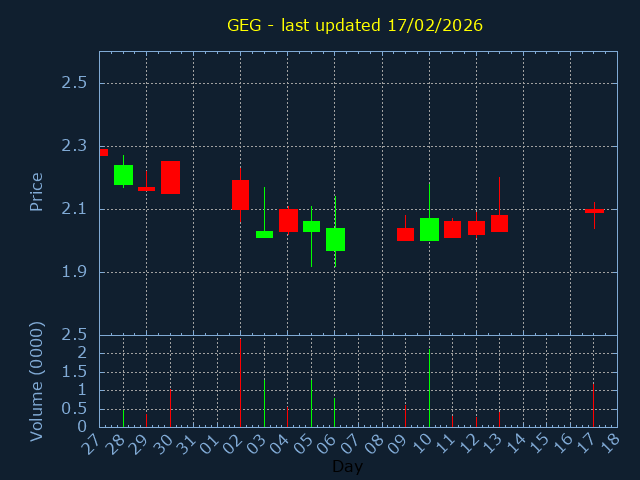Screen dimensions: 640x480
Task: Click the red candlestick for day 04
Action: tap(288, 220)
